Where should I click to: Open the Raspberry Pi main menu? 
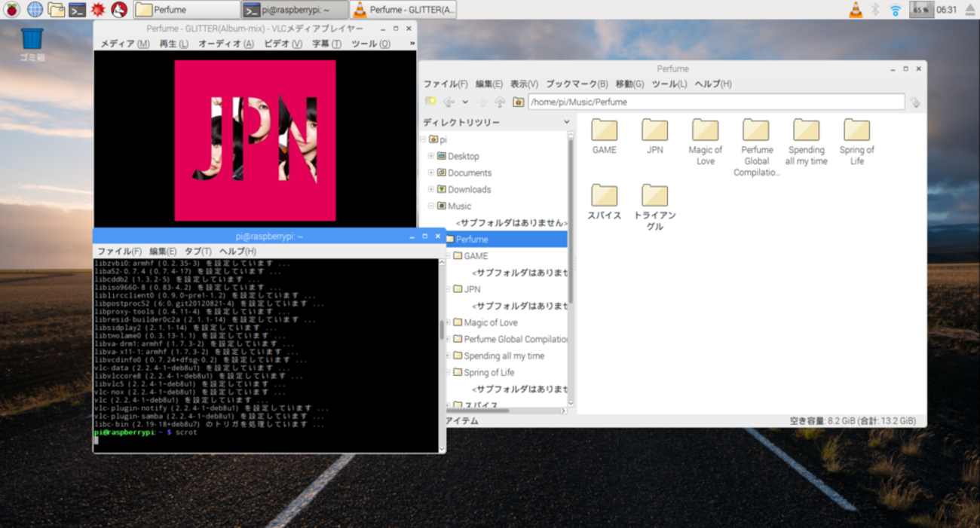tap(12, 10)
